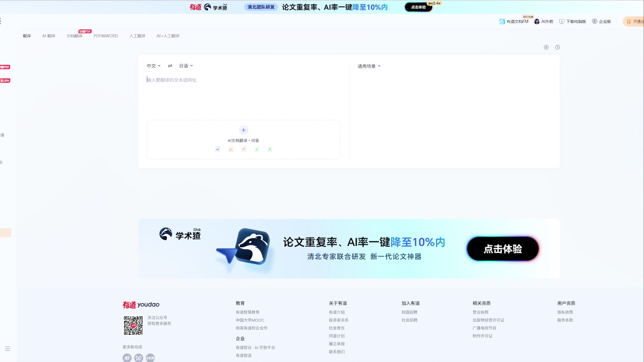Open 制作许可证 footer link
Screen dimensions: 644x362
pyautogui.click(x=482, y=336)
